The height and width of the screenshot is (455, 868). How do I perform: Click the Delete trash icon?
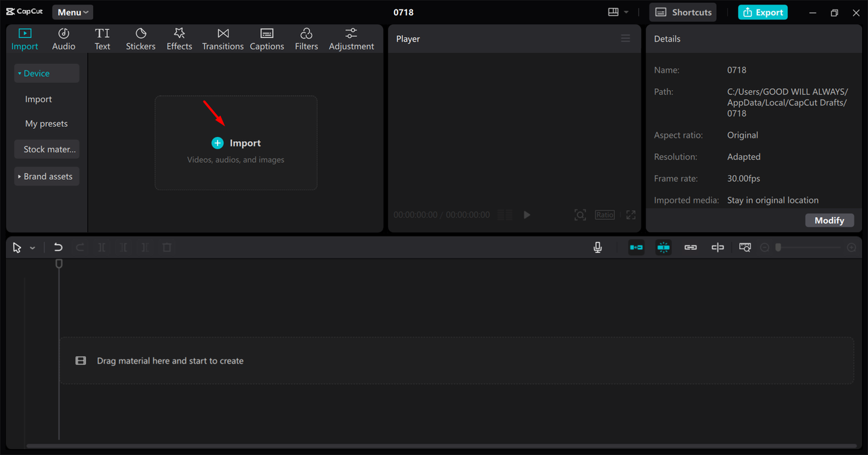pos(167,248)
